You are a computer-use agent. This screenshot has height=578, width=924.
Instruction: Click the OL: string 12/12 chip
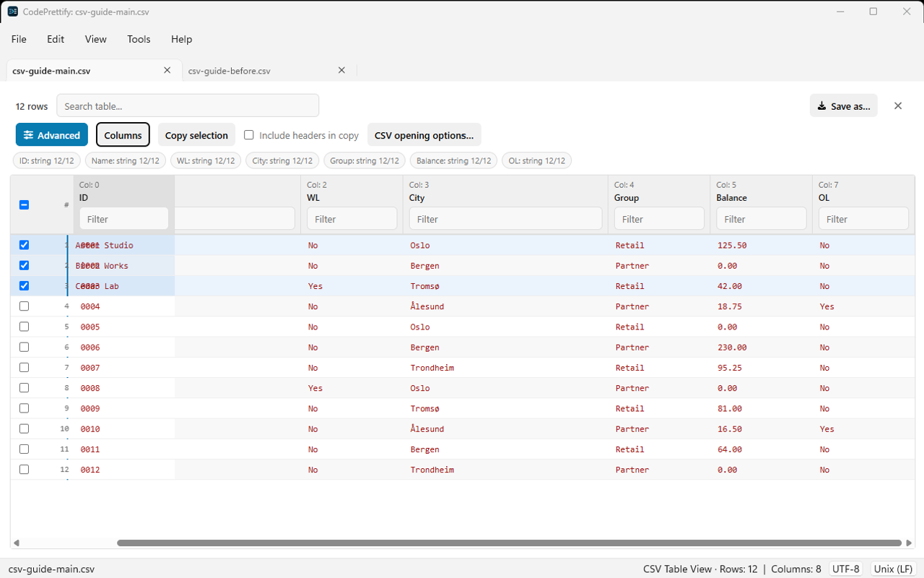[537, 160]
